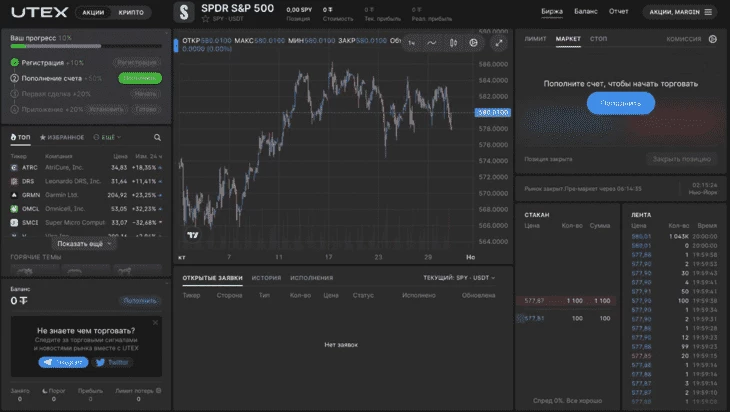The height and width of the screenshot is (412, 730).
Task: Click the blue Пополнить button in order panel
Action: (x=621, y=103)
